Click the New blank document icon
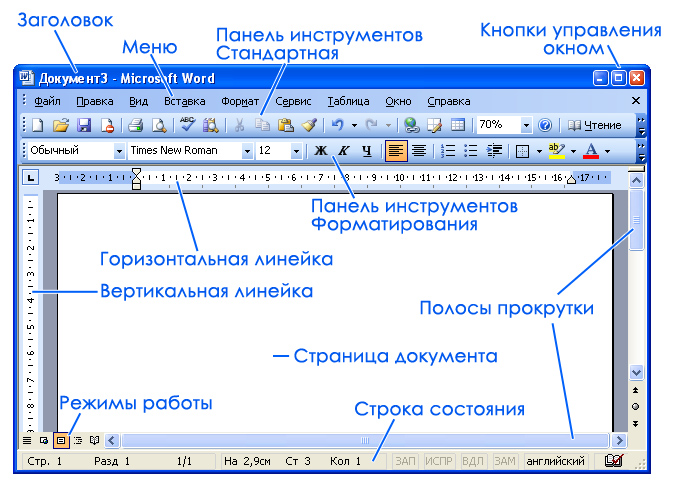The width and height of the screenshot is (677, 486). tap(38, 126)
